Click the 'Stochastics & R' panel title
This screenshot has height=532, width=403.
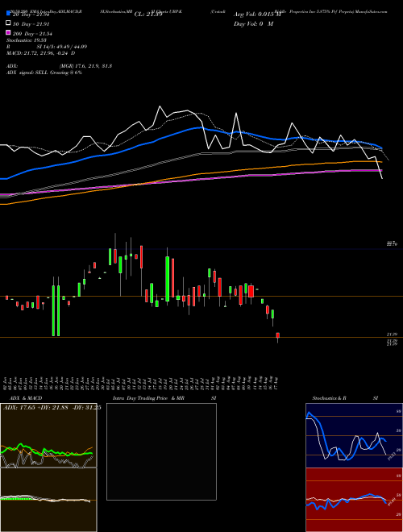pyautogui.click(x=330, y=398)
